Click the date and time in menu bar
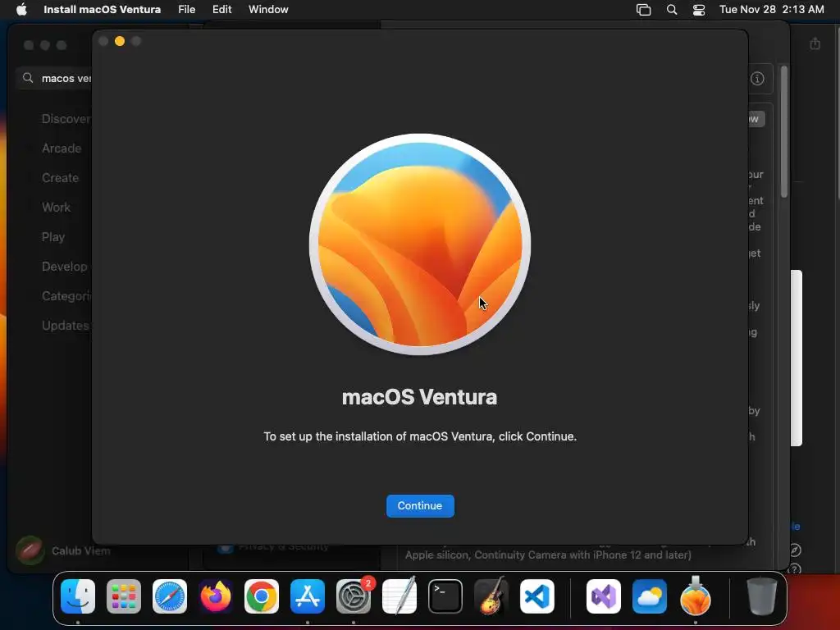This screenshot has height=630, width=840. tap(771, 9)
